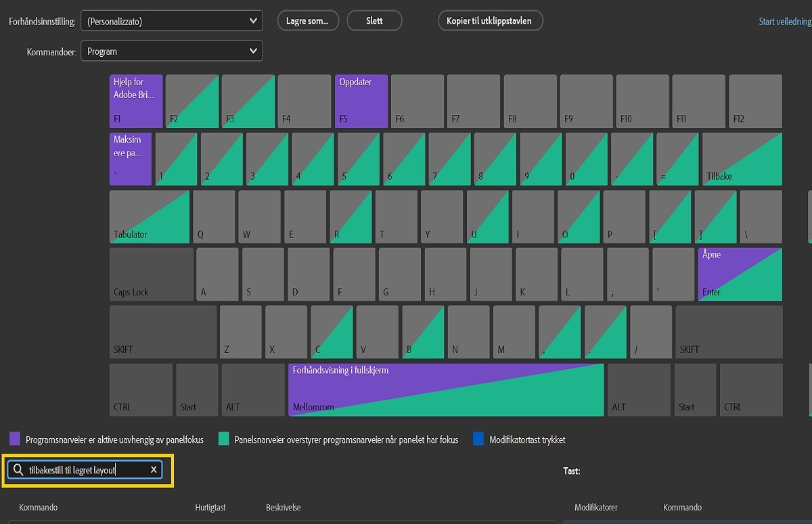812x524 pixels.
Task: Click the Lagre som button
Action: click(308, 20)
